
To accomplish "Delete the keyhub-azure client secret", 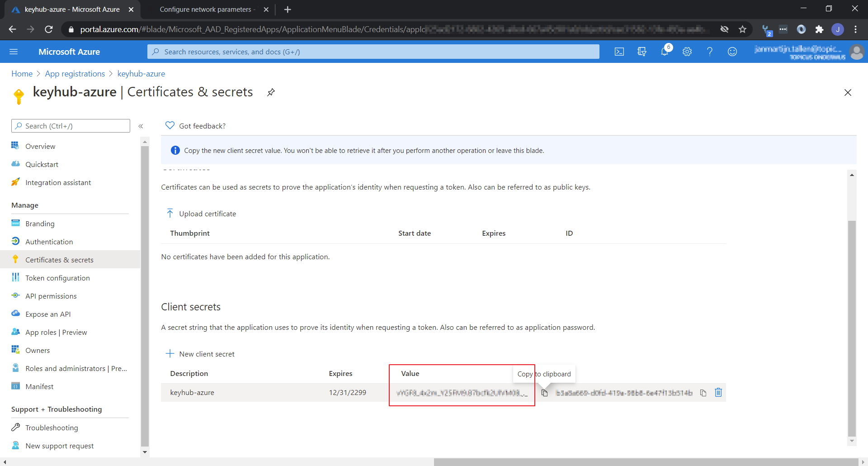I will 718,392.
